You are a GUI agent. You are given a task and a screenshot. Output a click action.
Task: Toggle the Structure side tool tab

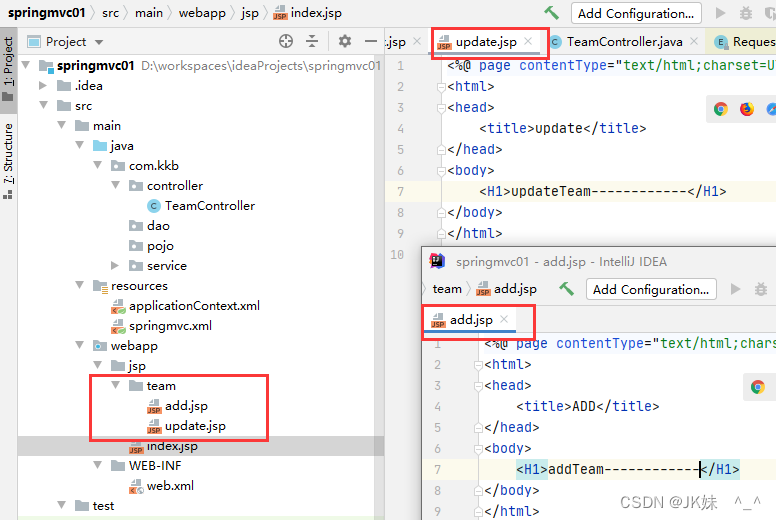[8, 161]
